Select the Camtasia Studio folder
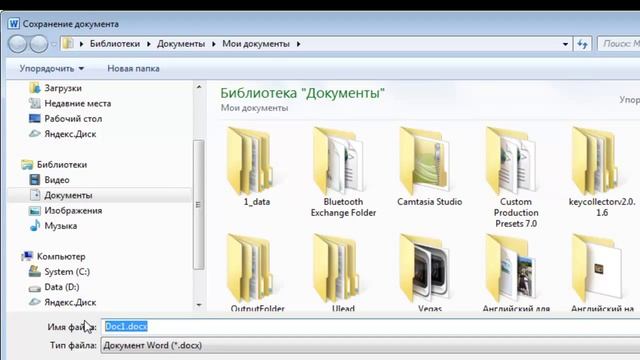 click(x=429, y=167)
